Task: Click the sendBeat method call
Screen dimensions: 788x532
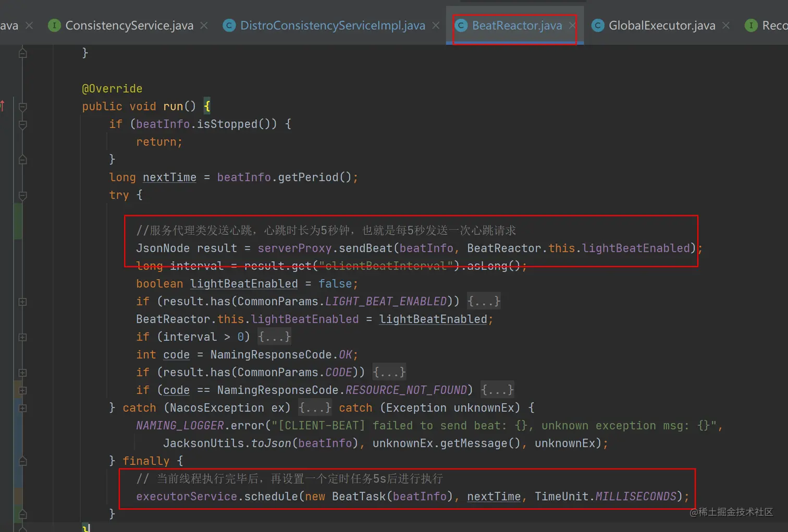Action: [x=365, y=248]
